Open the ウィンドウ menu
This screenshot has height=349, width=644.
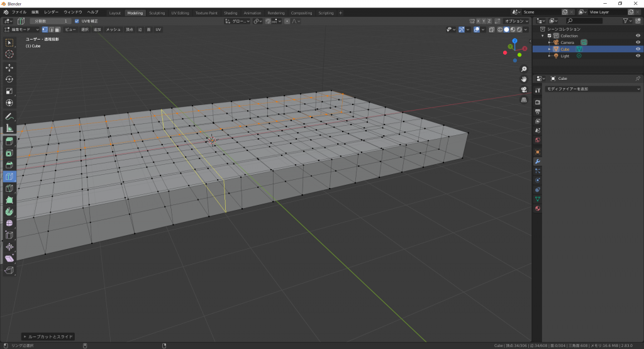click(x=73, y=13)
